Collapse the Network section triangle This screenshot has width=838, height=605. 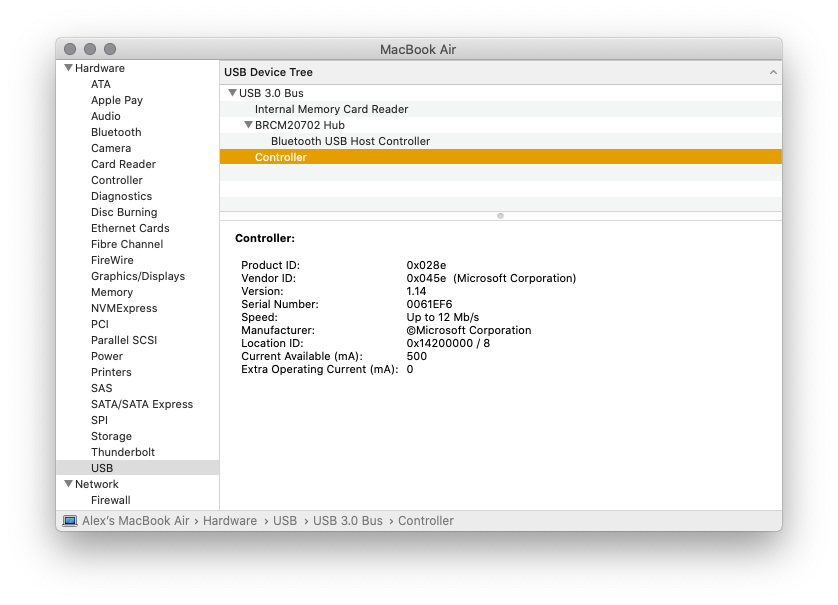click(x=68, y=484)
